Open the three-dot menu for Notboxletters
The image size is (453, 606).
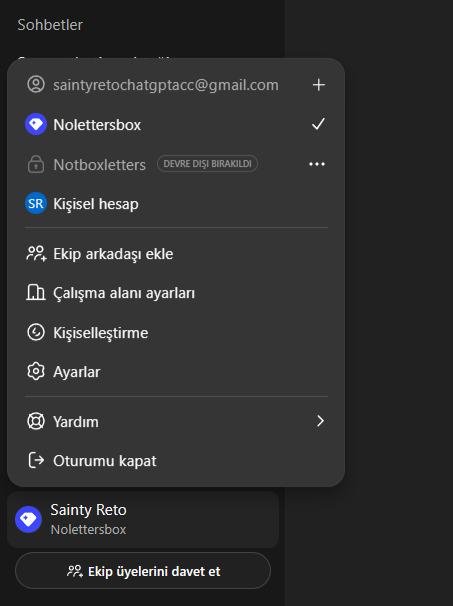click(317, 164)
